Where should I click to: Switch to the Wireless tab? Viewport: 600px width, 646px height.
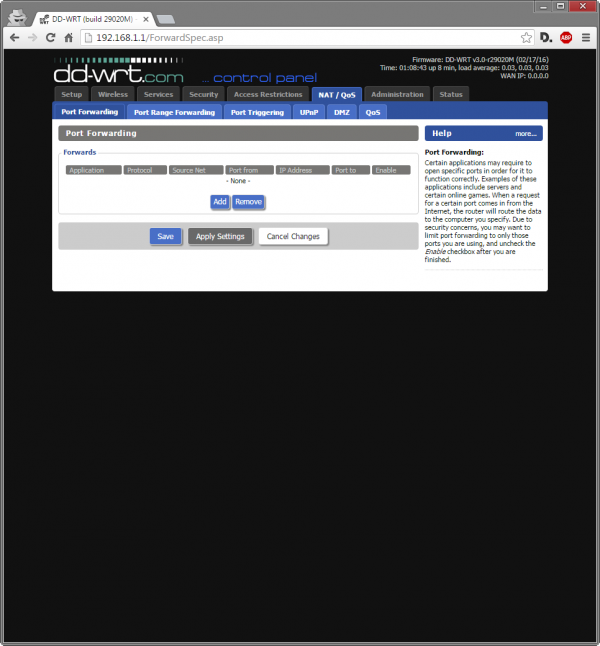pos(112,94)
